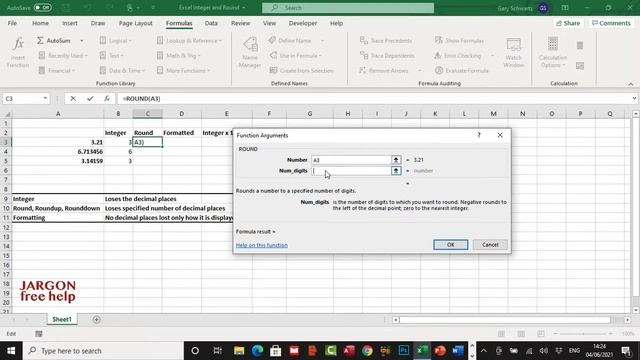
Task: Collapse dialog via Num_digits range selector icon
Action: [x=396, y=171]
